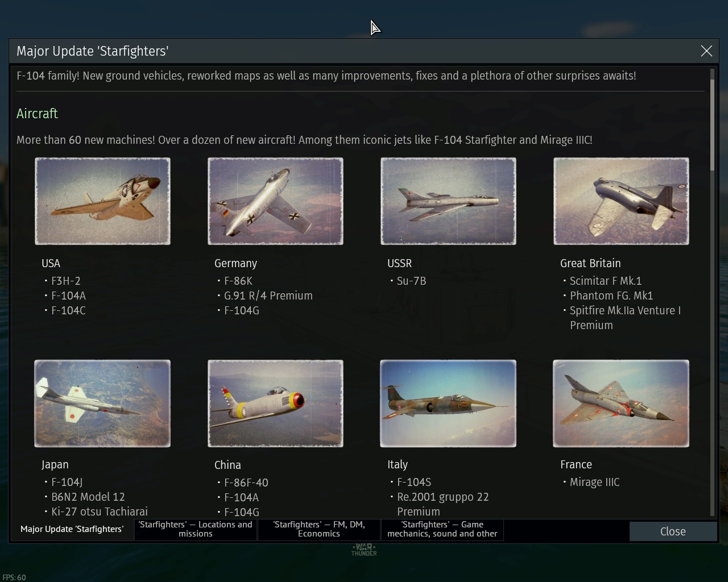Click 'Phantom FG. Mk1' entry
The width and height of the screenshot is (728, 582).
[611, 296]
